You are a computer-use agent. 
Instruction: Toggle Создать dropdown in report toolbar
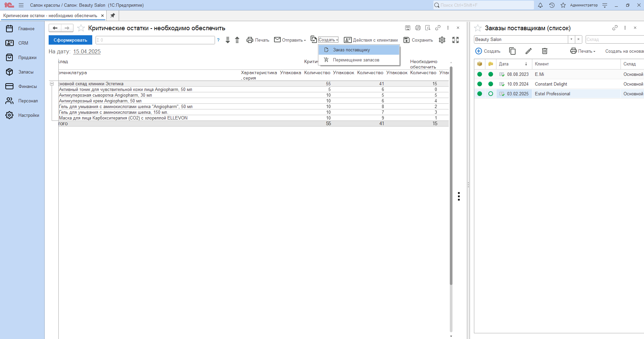pyautogui.click(x=324, y=40)
